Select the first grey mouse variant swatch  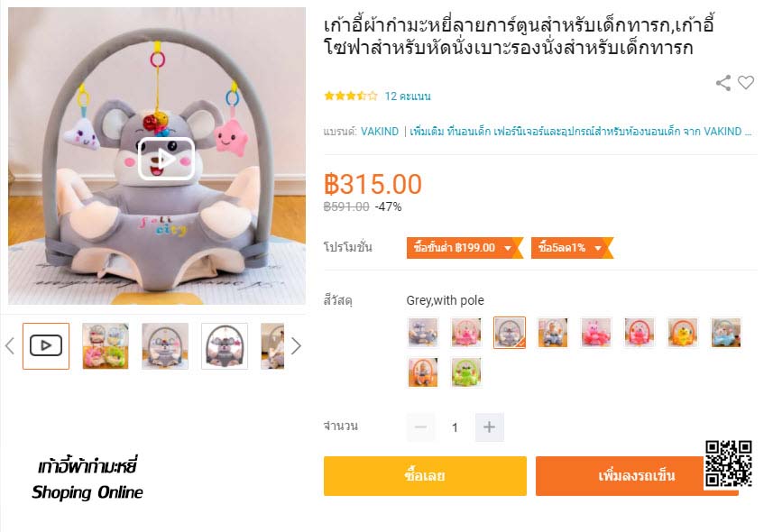pyautogui.click(x=423, y=333)
